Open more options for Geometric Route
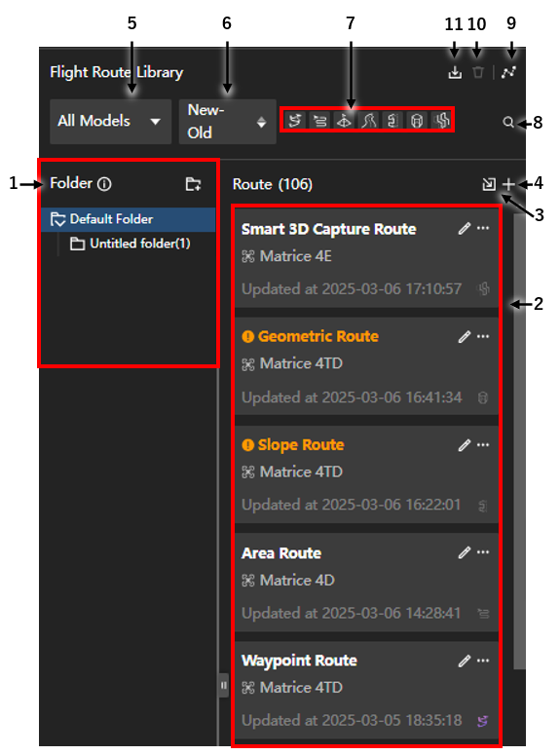Viewport: 560px width, 755px height. pos(483,336)
